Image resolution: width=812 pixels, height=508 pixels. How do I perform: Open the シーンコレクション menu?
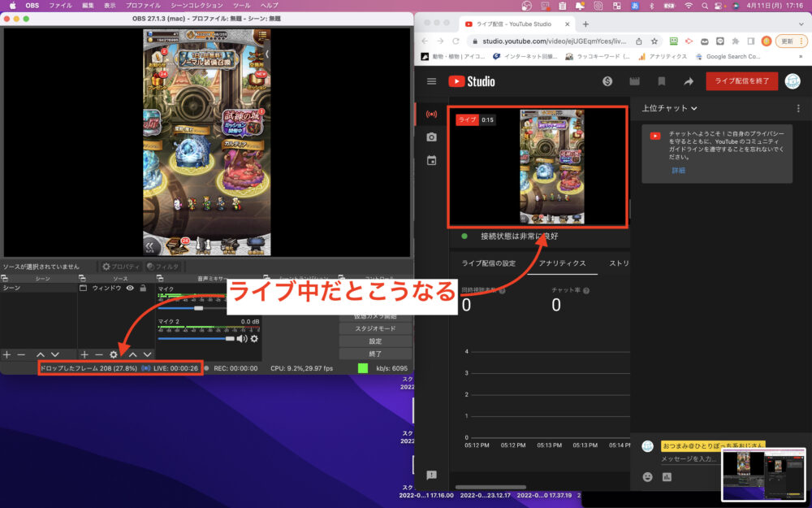pos(197,6)
